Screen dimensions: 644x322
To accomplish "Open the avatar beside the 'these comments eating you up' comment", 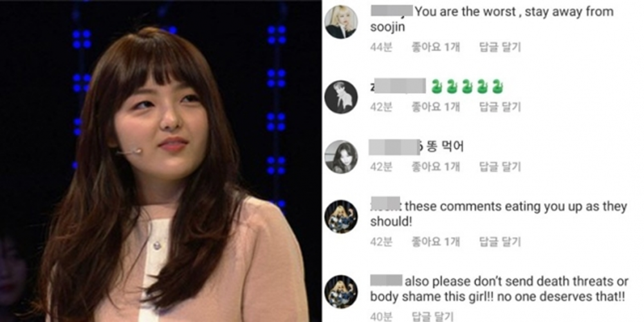I will coord(341,217).
